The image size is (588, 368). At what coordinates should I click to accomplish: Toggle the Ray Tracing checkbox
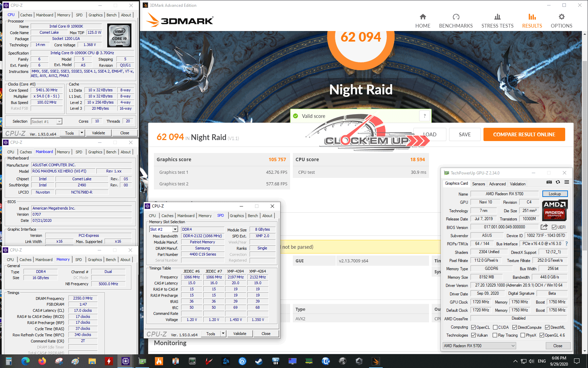pos(495,335)
